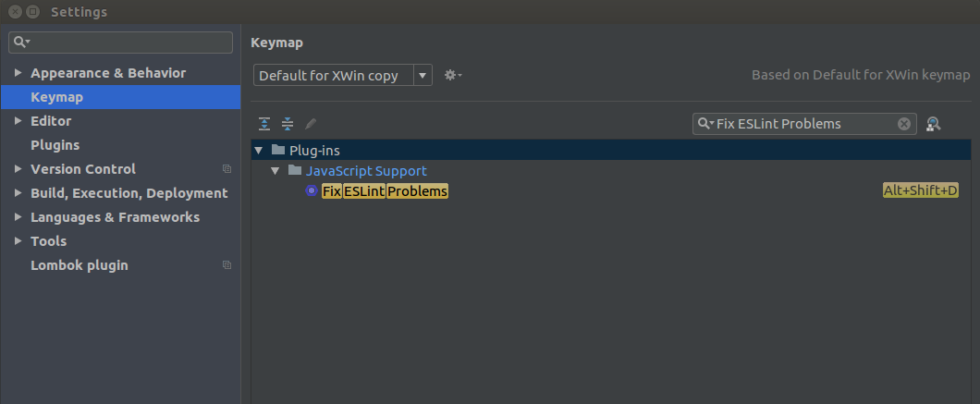
Task: Click the pencil edit shortcut icon
Action: pyautogui.click(x=311, y=124)
